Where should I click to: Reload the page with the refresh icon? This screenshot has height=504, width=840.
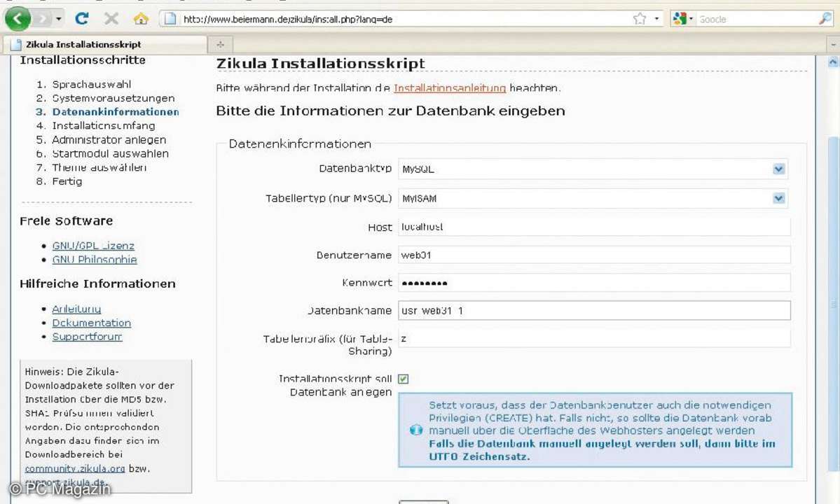(81, 19)
